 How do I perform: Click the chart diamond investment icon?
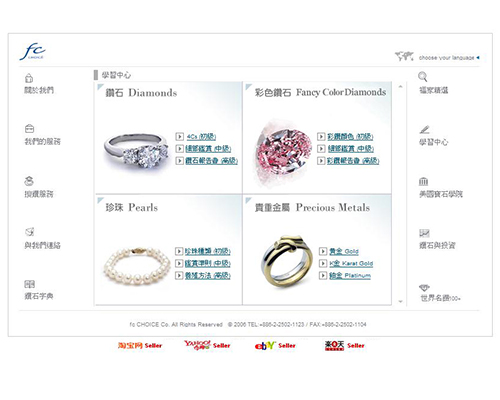(x=424, y=233)
